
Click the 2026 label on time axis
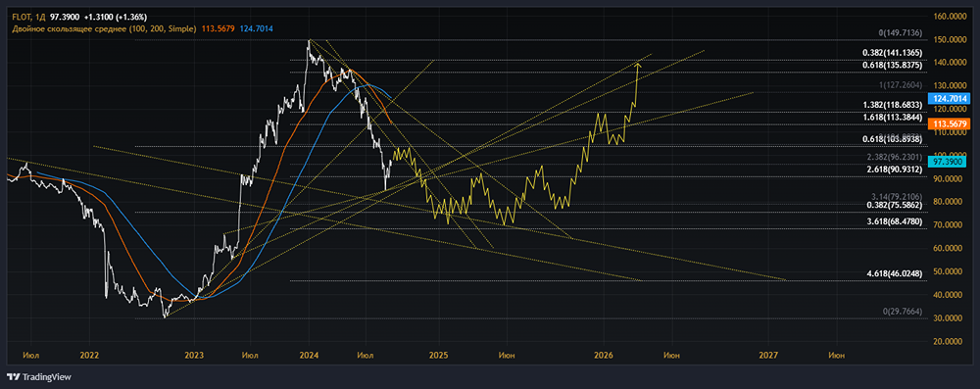pos(603,355)
